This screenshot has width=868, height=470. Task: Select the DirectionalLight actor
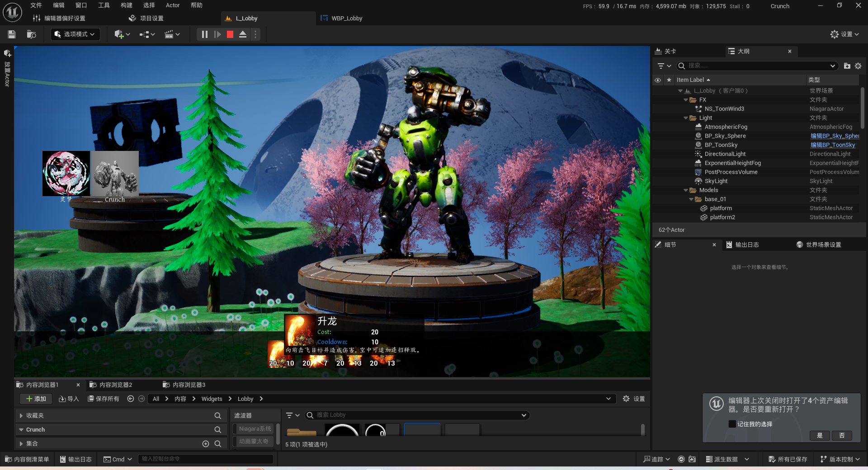(725, 154)
